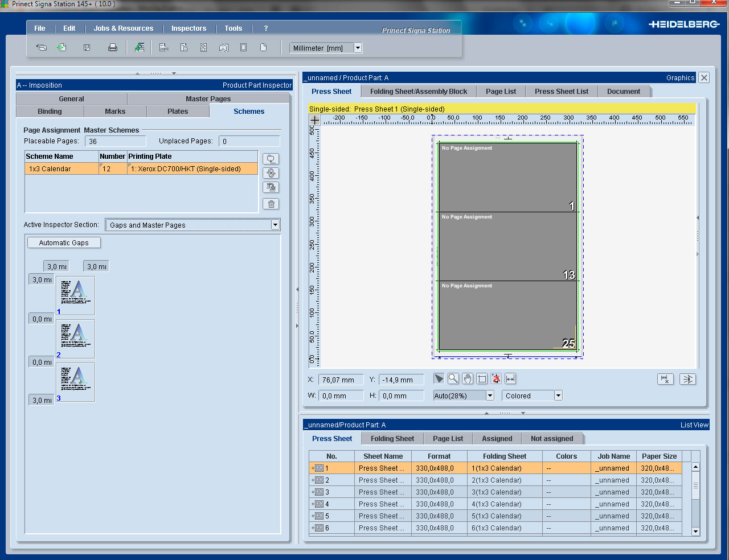
Task: Open the File menu
Action: click(40, 28)
